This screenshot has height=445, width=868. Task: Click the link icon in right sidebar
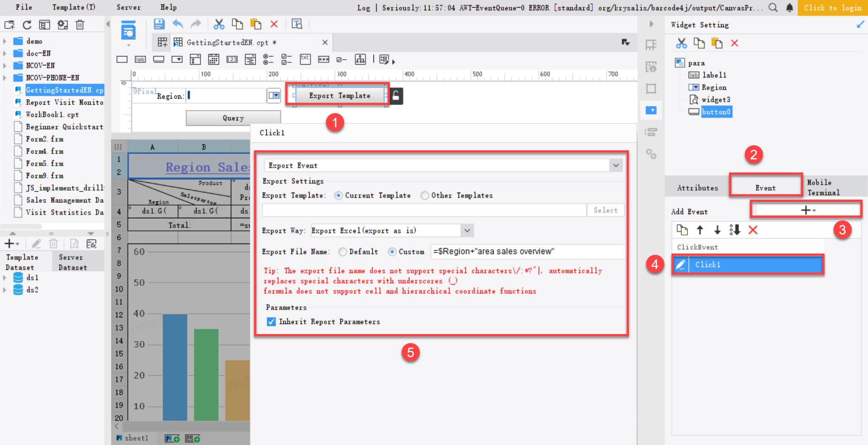[x=651, y=154]
